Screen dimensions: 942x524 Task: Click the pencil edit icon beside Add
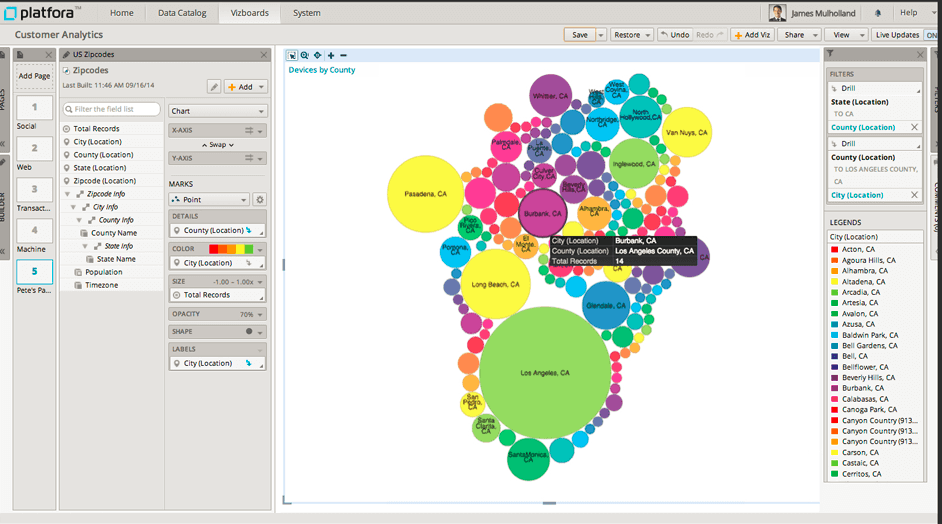213,87
